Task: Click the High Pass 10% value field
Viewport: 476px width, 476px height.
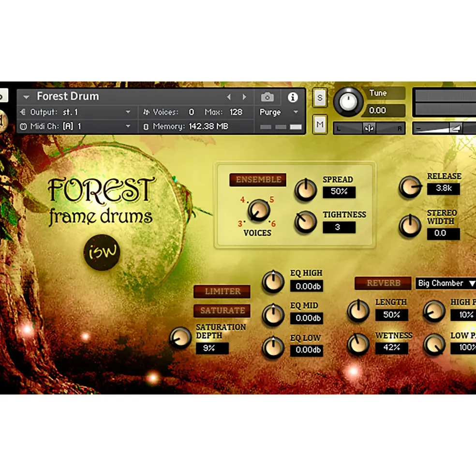Action: [x=463, y=315]
